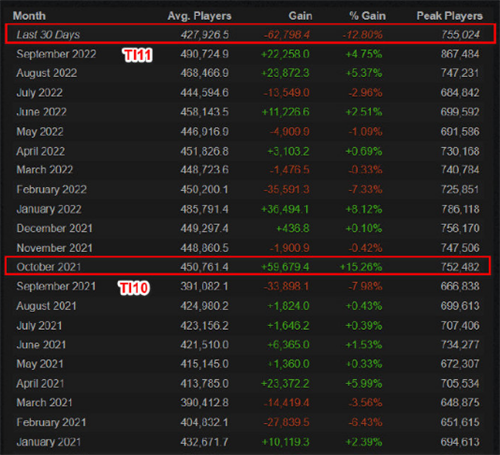Click the January 2022 month label

pos(49,209)
